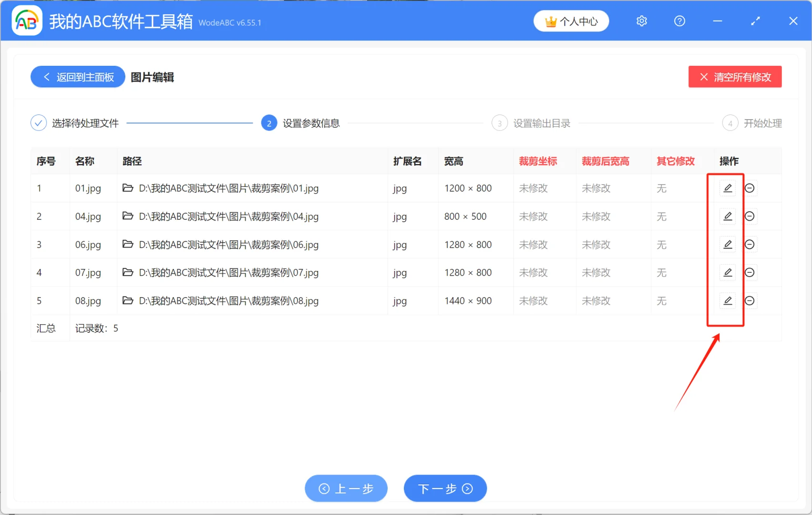Viewport: 812px width, 515px height.
Task: Open folder icon next to 01.jpg path
Action: pyautogui.click(x=127, y=188)
